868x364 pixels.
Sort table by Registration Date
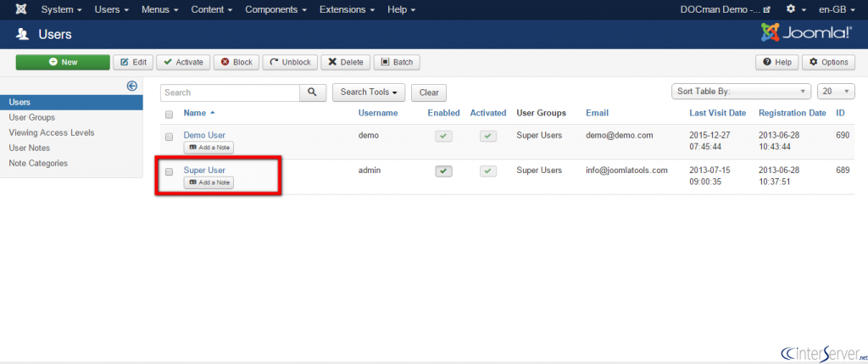pos(793,113)
